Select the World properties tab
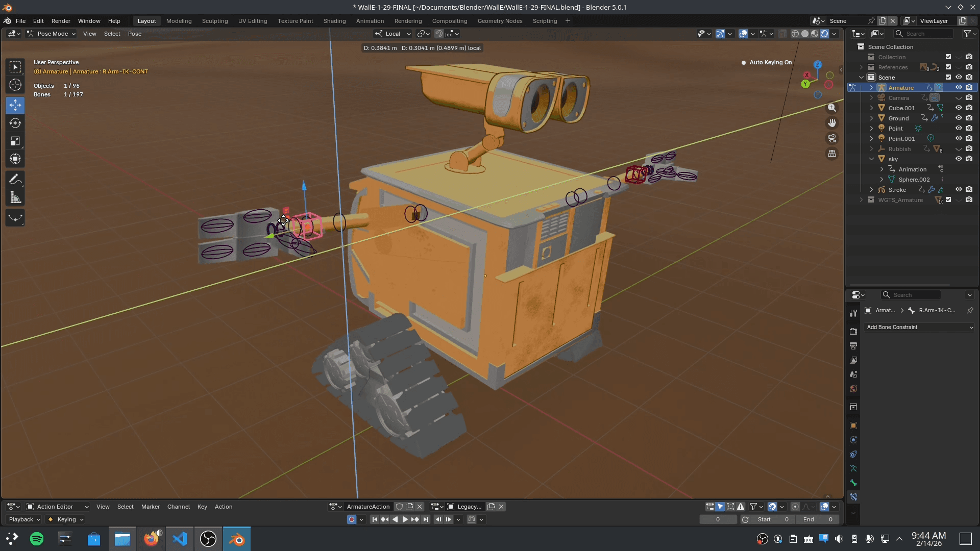 point(853,388)
